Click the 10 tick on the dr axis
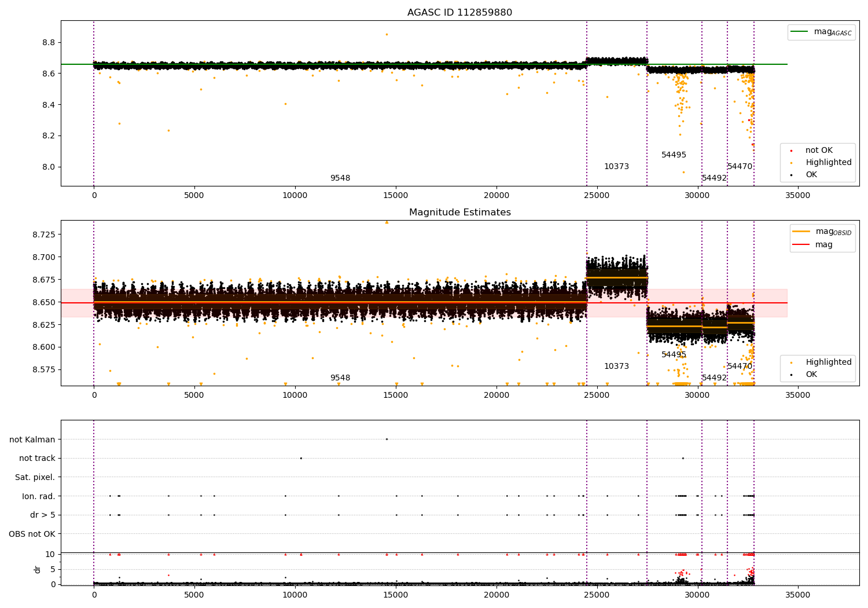The width and height of the screenshot is (868, 608). [x=50, y=554]
